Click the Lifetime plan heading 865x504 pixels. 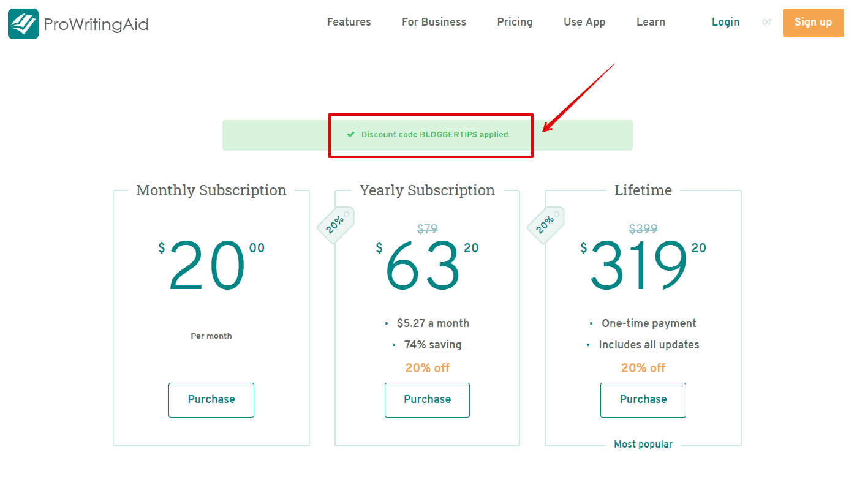(x=643, y=190)
